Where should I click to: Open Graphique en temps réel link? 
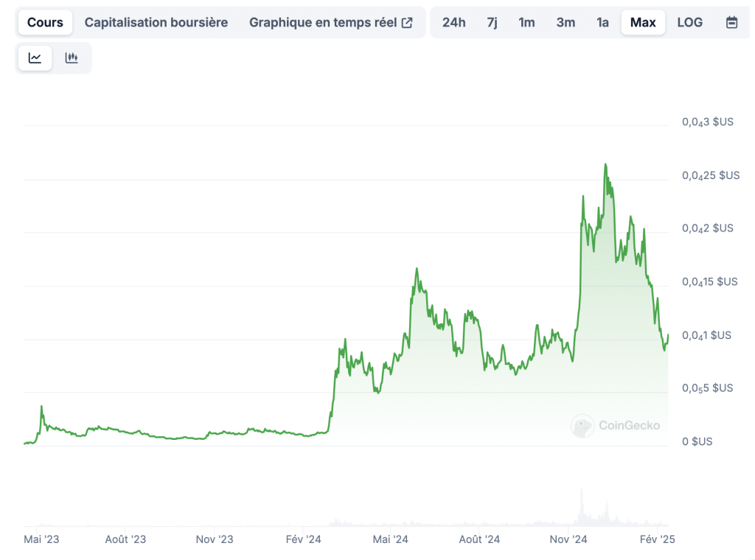click(x=331, y=23)
